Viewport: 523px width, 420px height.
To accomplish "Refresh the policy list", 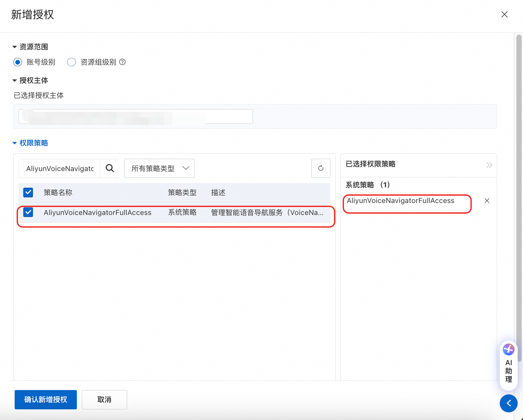I will 321,168.
